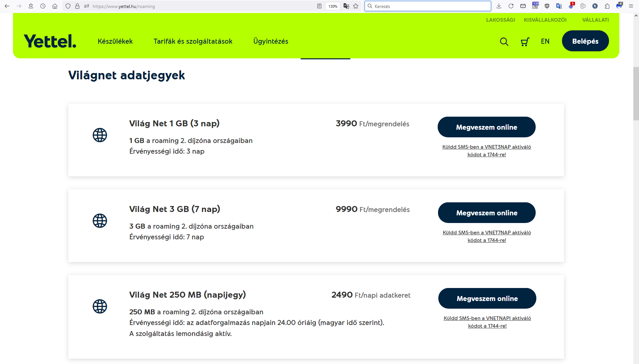The height and width of the screenshot is (364, 639).
Task: Click the address bar URL yettel.hu/roaming
Action: pos(124,6)
